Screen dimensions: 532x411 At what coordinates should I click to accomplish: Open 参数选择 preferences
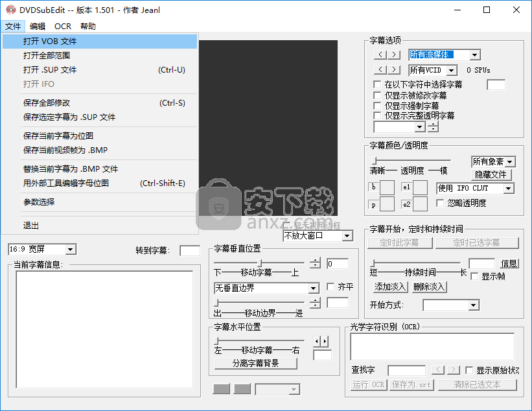100,202
